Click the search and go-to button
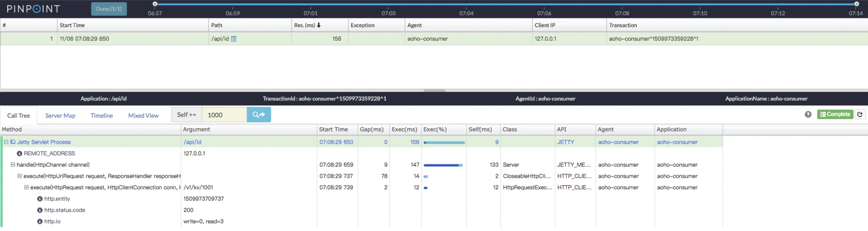The image size is (868, 231). (259, 115)
